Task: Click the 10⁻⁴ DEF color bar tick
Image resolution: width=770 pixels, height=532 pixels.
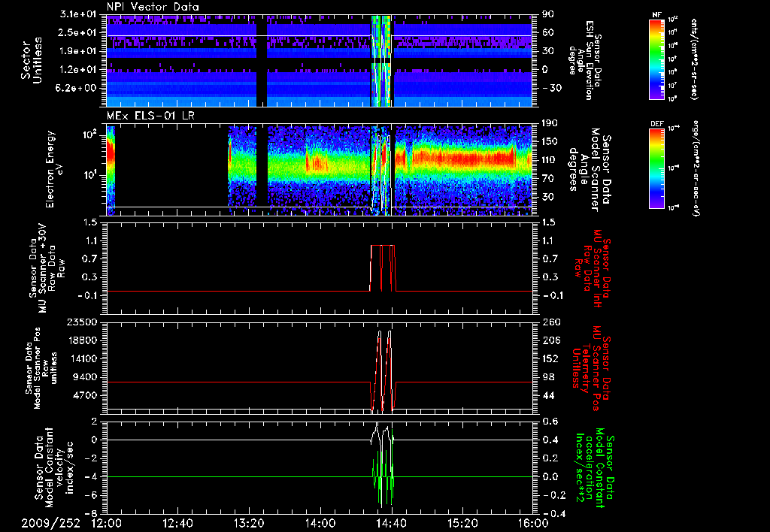Action: pyautogui.click(x=673, y=128)
